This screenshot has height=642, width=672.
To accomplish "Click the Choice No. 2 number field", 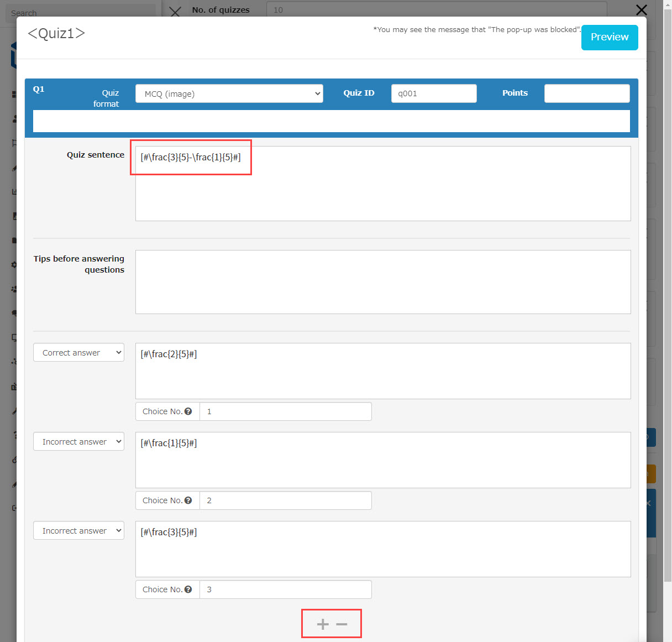I will point(285,500).
